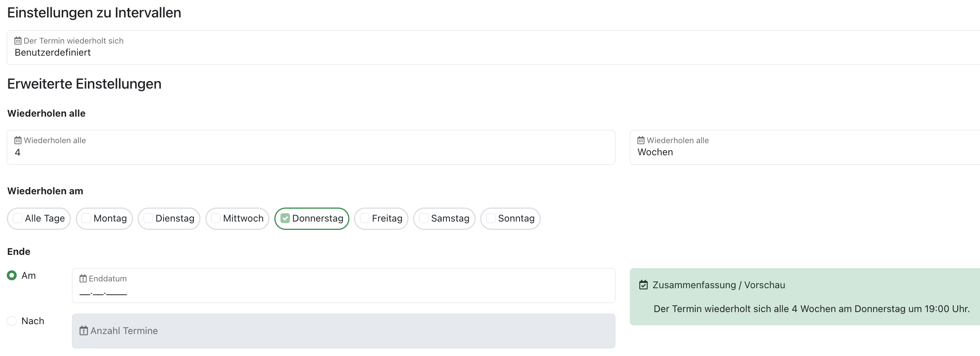The width and height of the screenshot is (980, 356).
Task: Tick the Freitag checkbox
Action: point(365,218)
